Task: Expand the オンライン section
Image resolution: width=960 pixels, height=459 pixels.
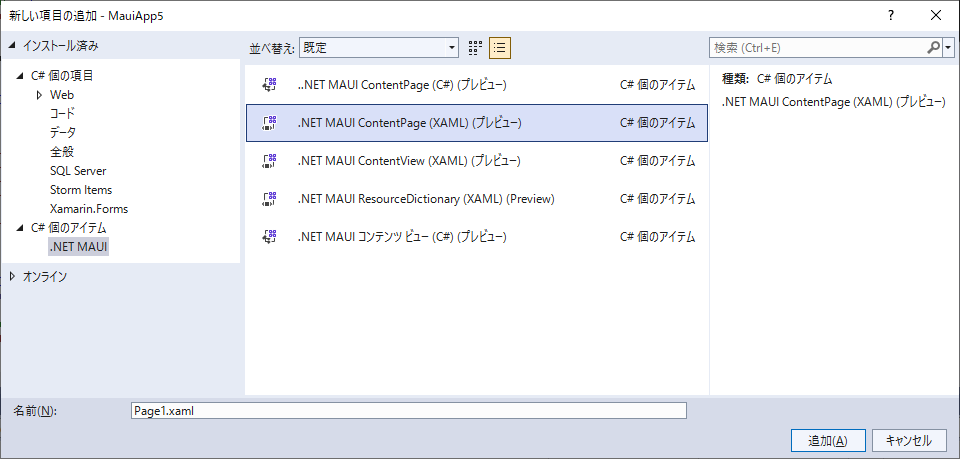Action: [x=13, y=277]
